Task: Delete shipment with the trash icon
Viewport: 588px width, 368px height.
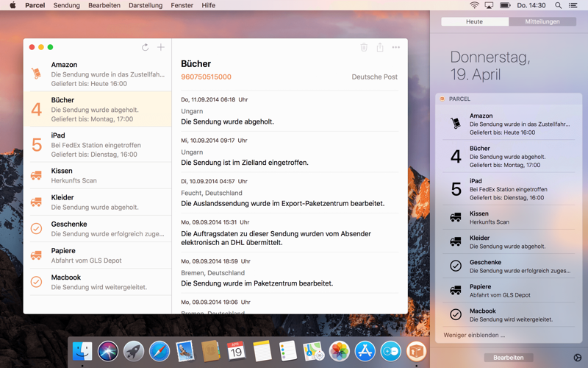Action: pos(364,47)
